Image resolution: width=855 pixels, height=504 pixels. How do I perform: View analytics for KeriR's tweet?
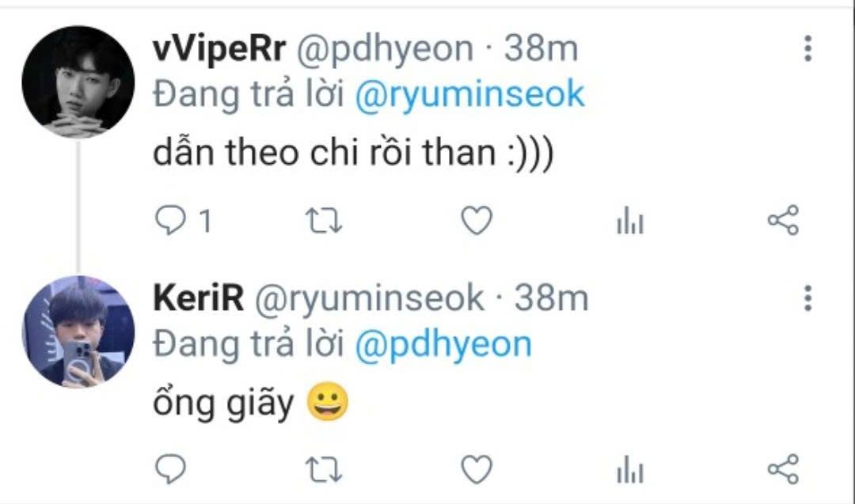(630, 470)
